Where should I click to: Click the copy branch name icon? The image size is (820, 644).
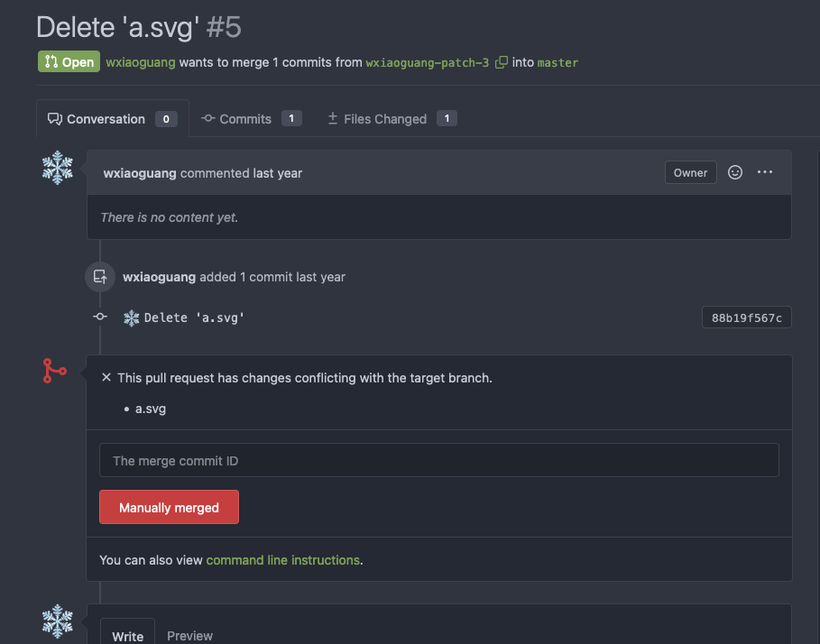click(501, 62)
